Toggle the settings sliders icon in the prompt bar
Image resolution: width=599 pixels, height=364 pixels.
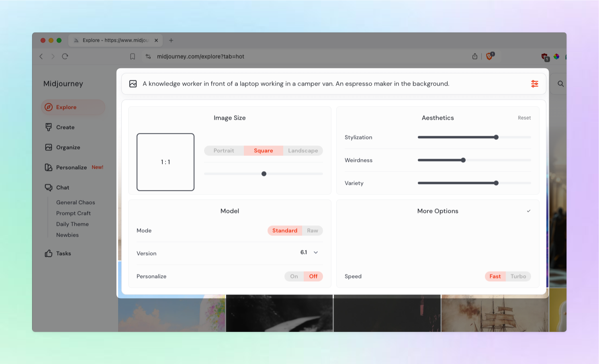click(535, 84)
